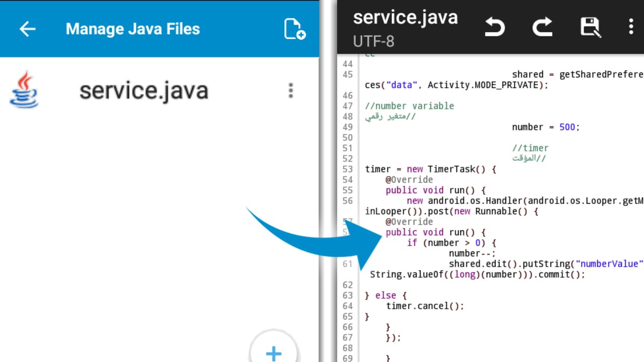Tap the UTF-8 encoding label
Screen dimensions: 644x362
[374, 41]
